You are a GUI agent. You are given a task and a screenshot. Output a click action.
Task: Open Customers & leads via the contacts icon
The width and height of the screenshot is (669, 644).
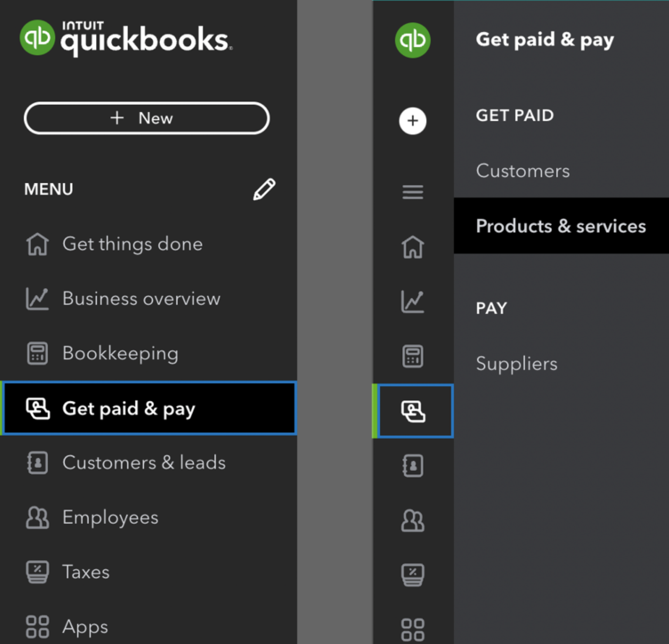tap(412, 465)
